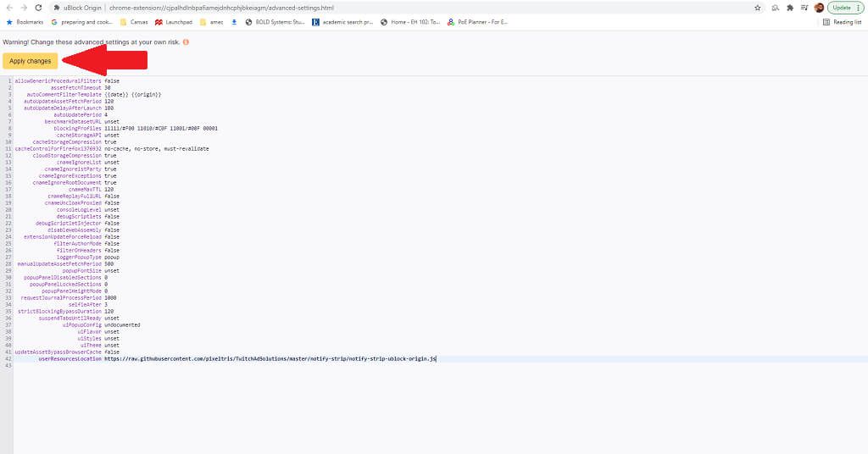Click the info icon beside the warning text
The image size is (868, 454).
[186, 42]
